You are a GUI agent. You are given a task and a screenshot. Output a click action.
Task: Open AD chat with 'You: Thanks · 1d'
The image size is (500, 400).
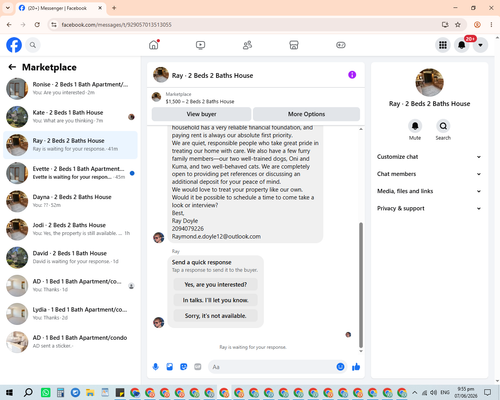[x=70, y=286]
